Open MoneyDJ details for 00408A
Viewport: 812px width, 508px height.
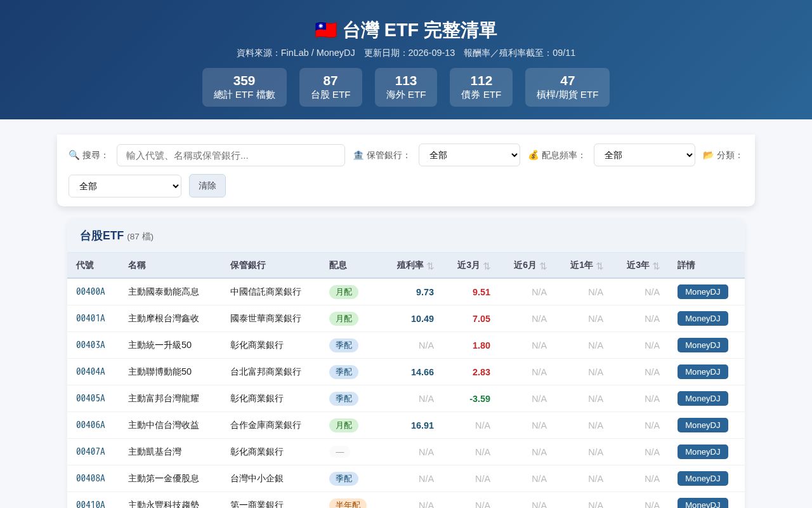click(x=703, y=478)
